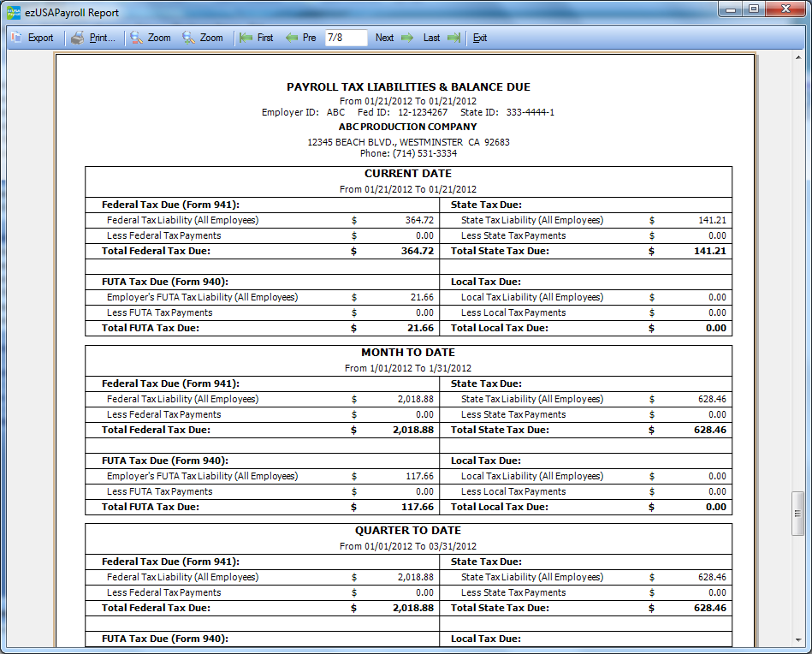Open the ezUSAPayroll title bar app icon
Screen dimensions: 812x654
(14, 13)
